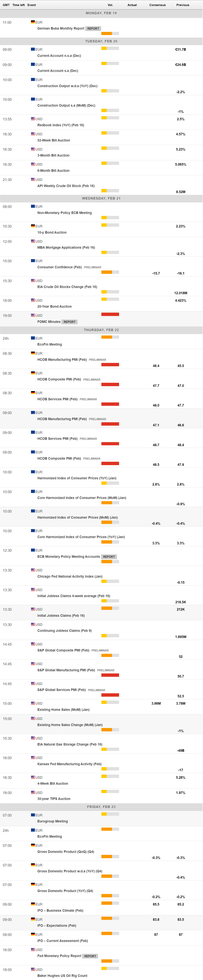Click US flag on Chicago Fed National Activity row
Screen dimensions: 203x980
33,570
